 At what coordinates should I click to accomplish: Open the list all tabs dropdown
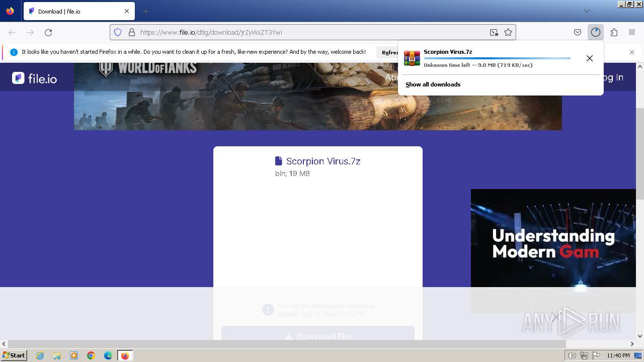pyautogui.click(x=587, y=11)
